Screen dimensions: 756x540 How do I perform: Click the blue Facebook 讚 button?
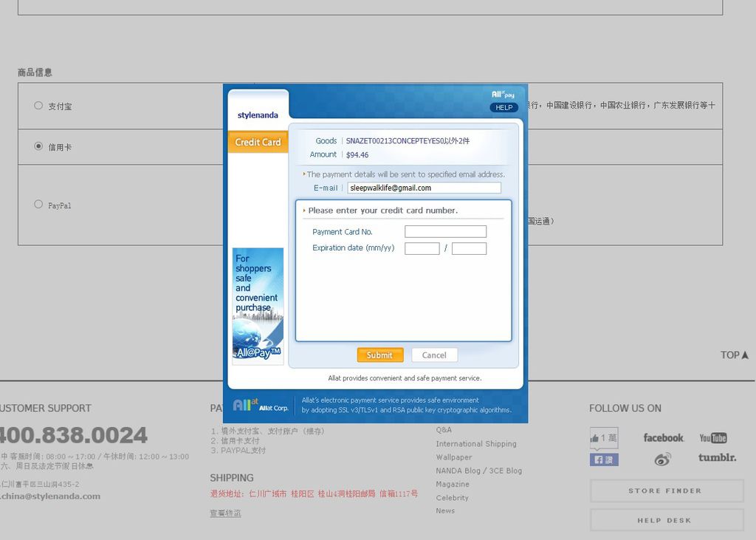click(604, 460)
